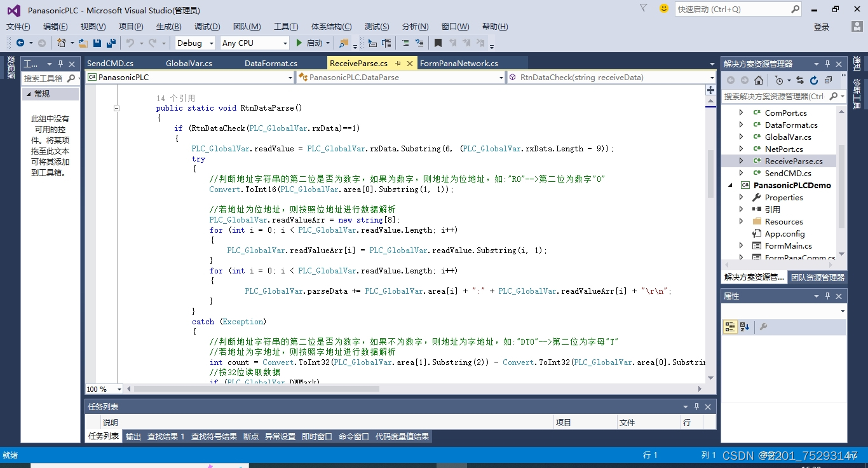Open the 输出 tab at the bottom
The image size is (868, 468).
click(133, 437)
